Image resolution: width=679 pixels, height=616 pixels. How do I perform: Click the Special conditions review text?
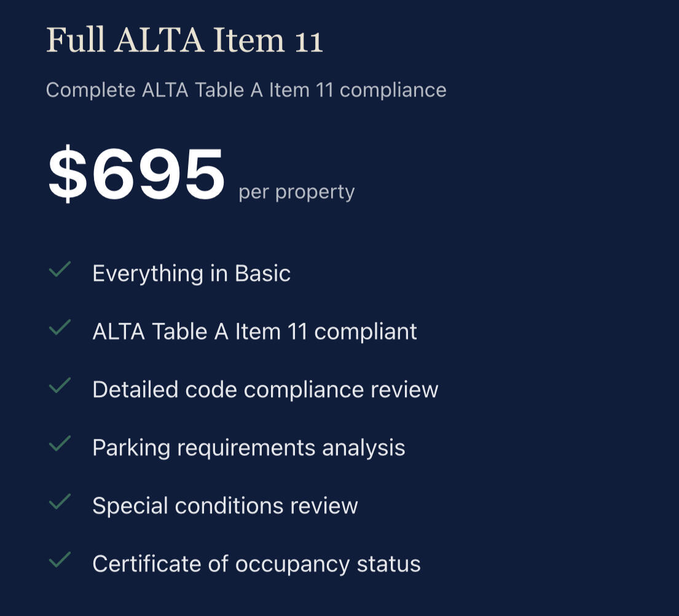(225, 506)
